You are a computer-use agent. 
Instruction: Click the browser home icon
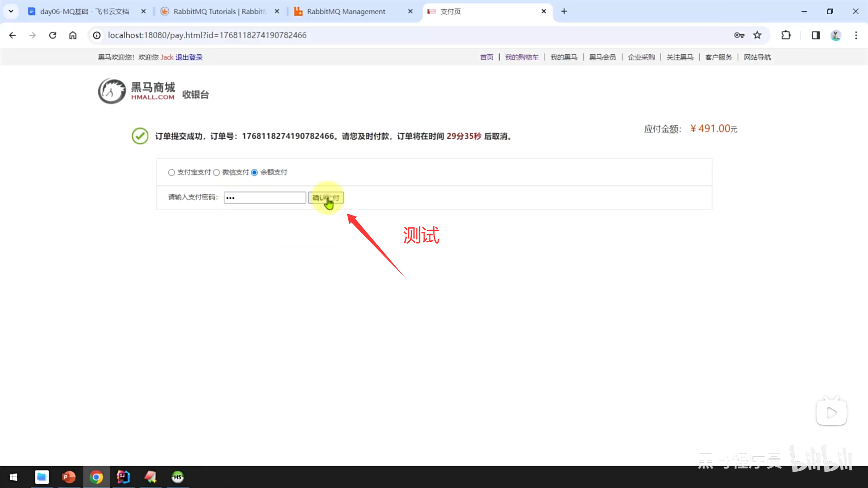(73, 35)
